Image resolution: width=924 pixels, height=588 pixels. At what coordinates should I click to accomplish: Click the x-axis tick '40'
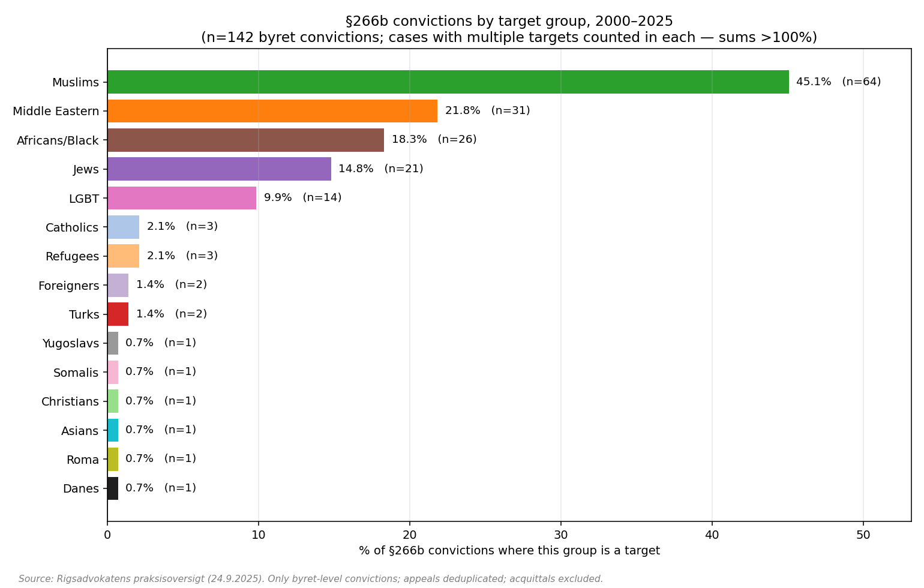click(712, 534)
